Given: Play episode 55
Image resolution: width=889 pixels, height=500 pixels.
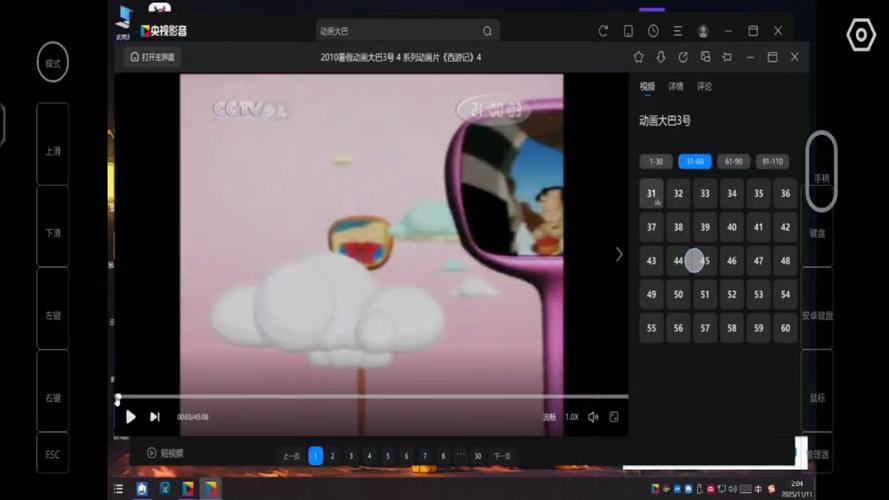Looking at the screenshot, I should coord(651,328).
